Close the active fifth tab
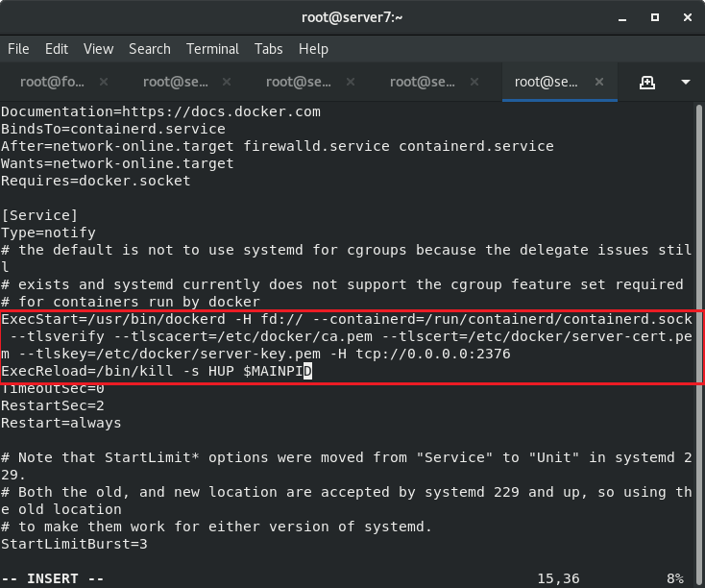The height and width of the screenshot is (588, 705). [599, 82]
